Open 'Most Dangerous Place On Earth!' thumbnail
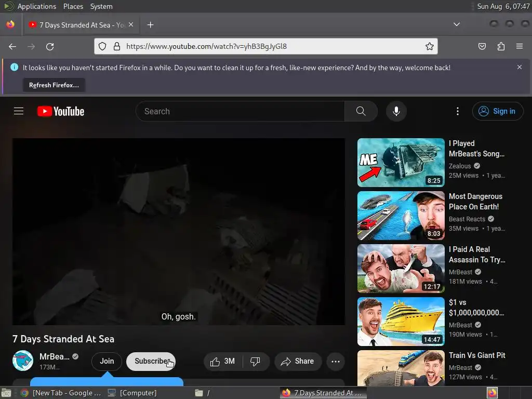The width and height of the screenshot is (532, 399). (401, 216)
